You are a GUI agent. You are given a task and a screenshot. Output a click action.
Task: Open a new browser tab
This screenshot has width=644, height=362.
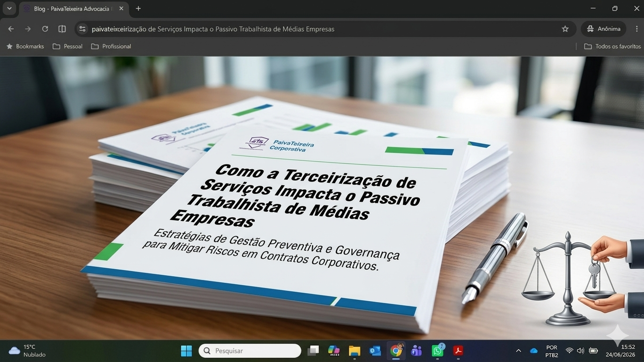(x=138, y=8)
